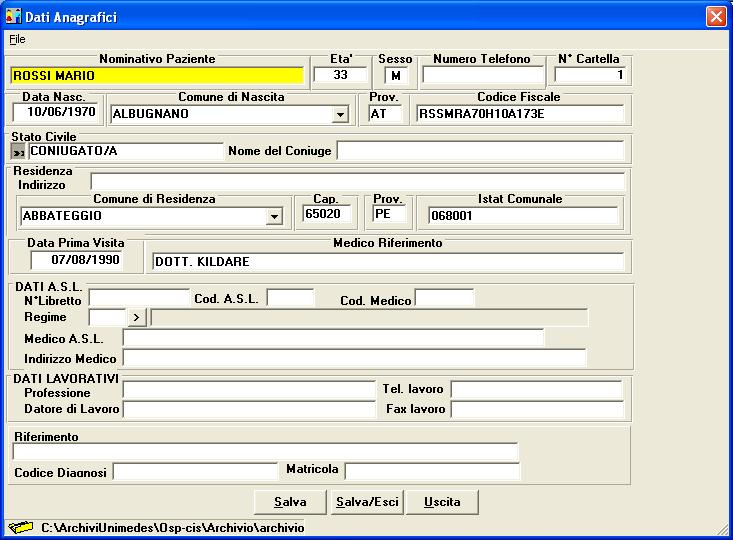Screen dimensions: 733x540
Task: Click the Regime lookup arrow button
Action: coord(138,317)
